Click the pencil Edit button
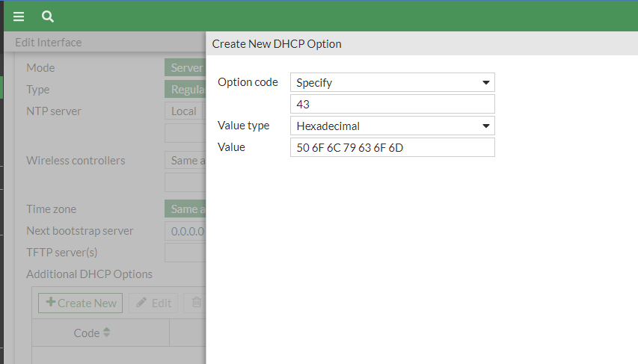Screen dimensions: 638x364 click(153, 303)
